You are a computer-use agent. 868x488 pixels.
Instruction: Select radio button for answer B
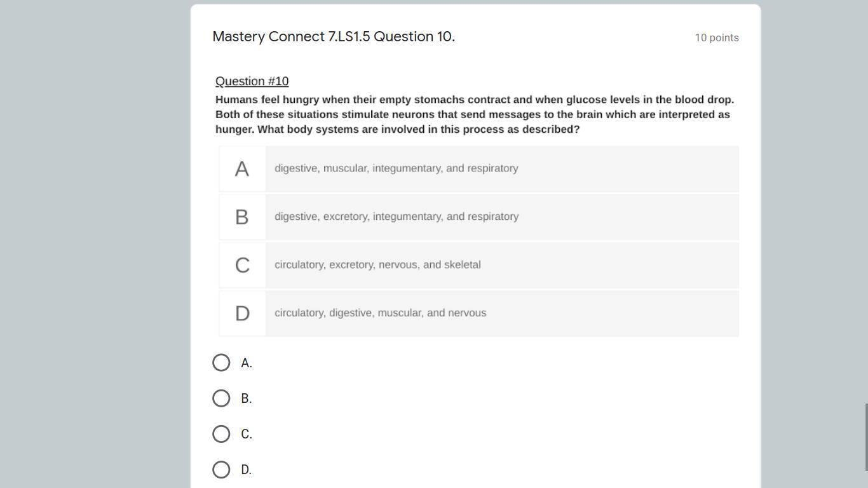coord(221,398)
